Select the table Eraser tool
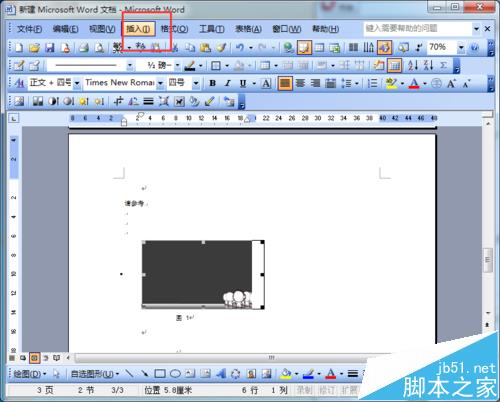Screen dimensions: 500x402 click(34, 65)
